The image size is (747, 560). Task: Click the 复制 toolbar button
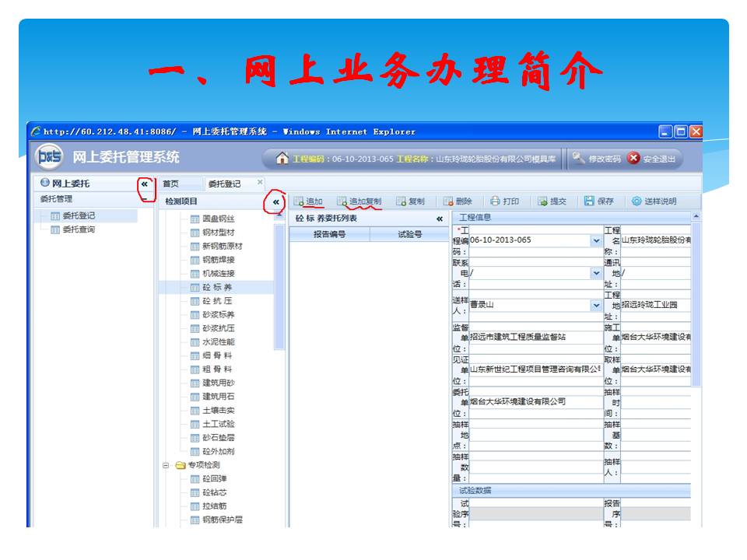[410, 201]
